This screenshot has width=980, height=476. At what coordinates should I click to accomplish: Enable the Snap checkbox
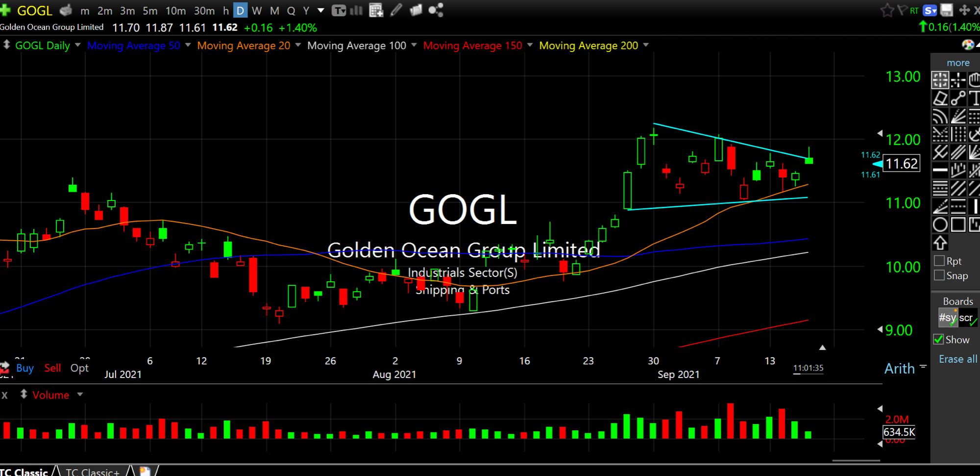[939, 276]
